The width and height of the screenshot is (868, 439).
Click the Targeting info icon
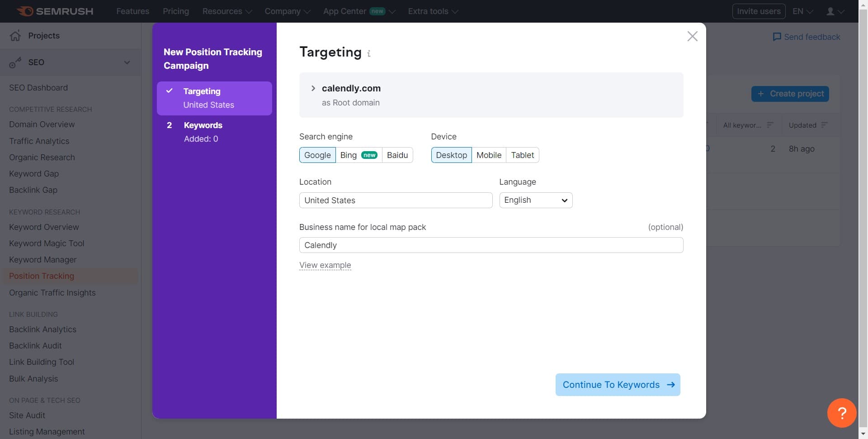tap(369, 53)
